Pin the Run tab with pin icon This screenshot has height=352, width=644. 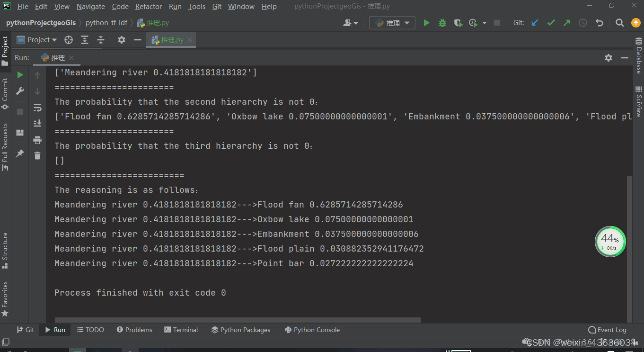coord(20,153)
